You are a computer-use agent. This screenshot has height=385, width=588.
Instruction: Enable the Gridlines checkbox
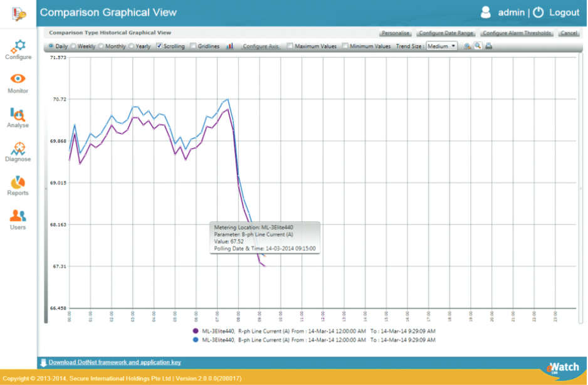[x=193, y=46]
